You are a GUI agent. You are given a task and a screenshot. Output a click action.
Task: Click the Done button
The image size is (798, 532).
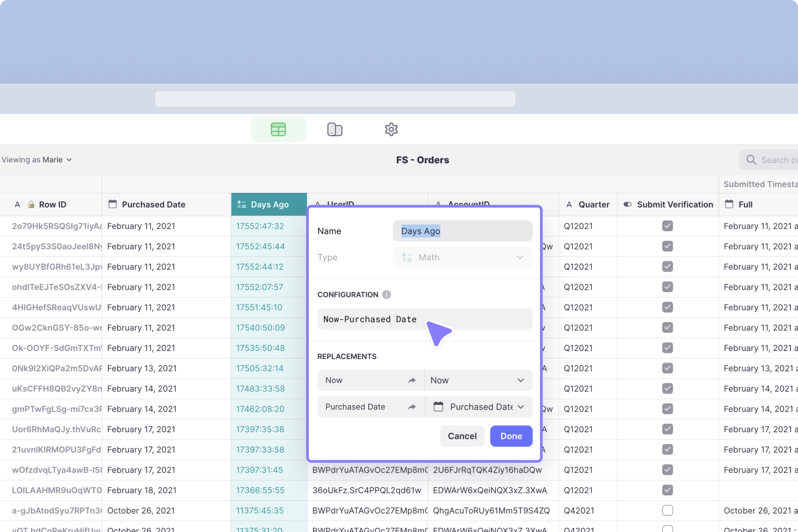(511, 436)
